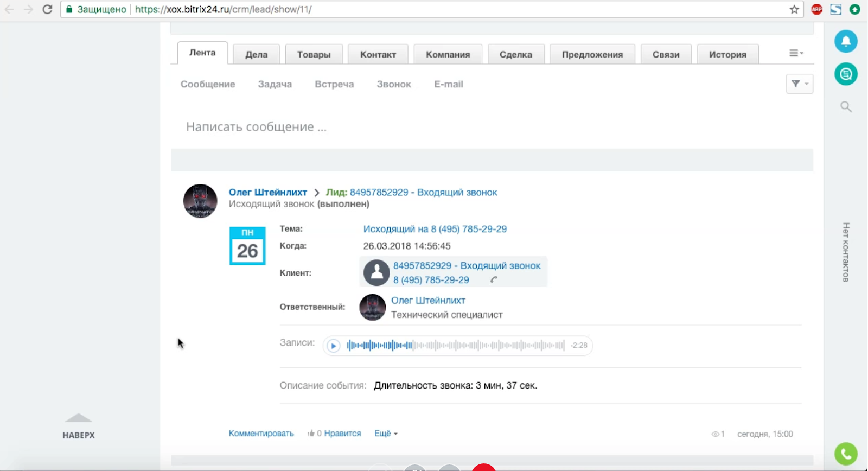Click the НАВЕРХ scroll-to-top button
Viewport: 868px width, 471px height.
(79, 426)
